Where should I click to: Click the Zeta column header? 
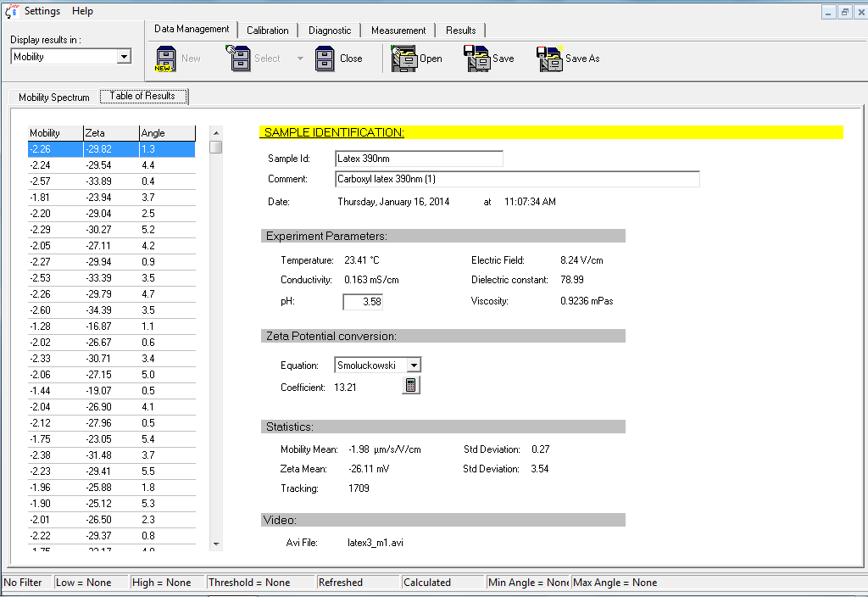tap(110, 133)
